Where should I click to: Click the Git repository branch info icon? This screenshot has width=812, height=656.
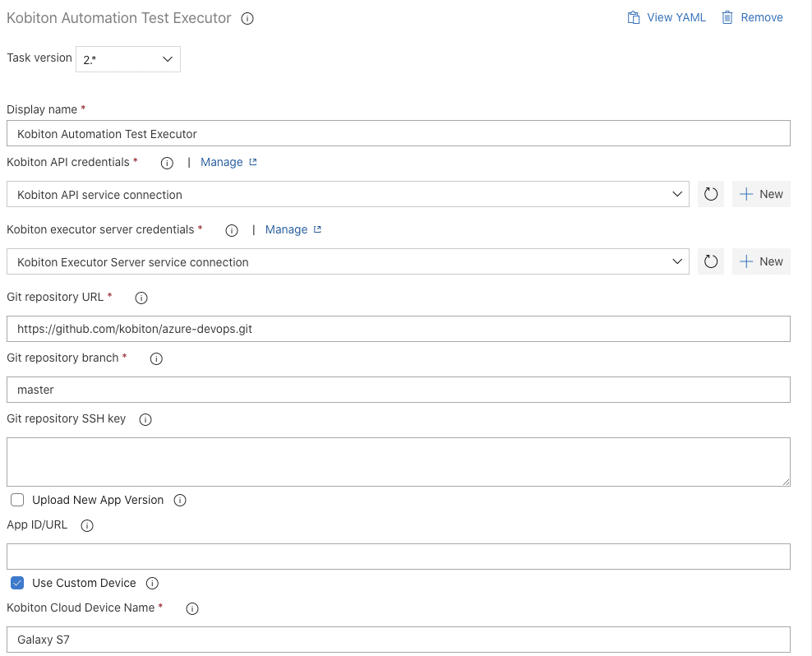click(x=155, y=358)
